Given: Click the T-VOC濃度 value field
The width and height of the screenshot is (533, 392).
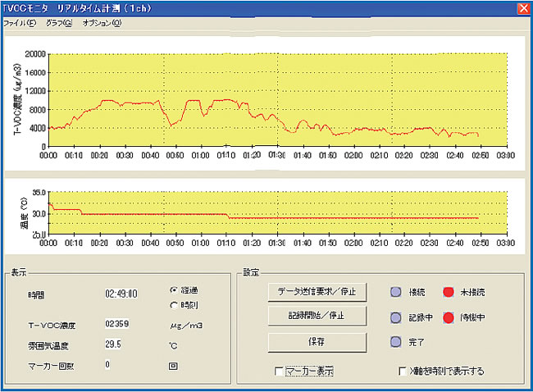Looking at the screenshot, I should click(117, 325).
